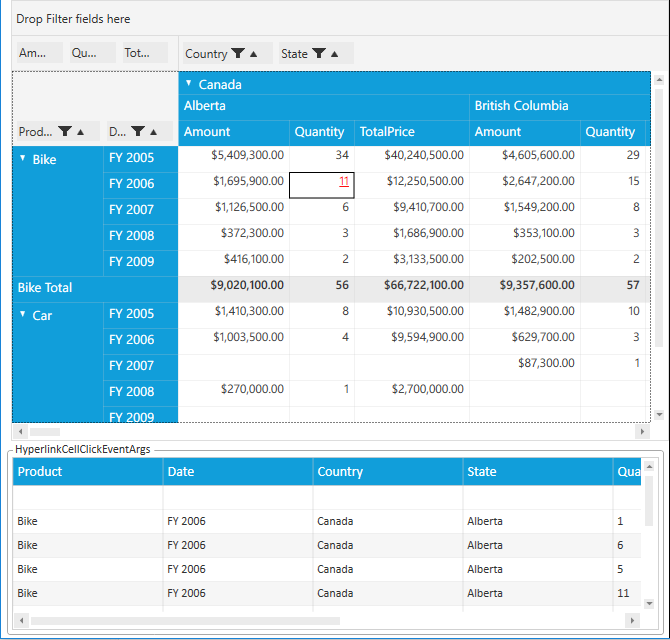
Task: Toggle sort arrow on Date field
Action: coord(153,132)
